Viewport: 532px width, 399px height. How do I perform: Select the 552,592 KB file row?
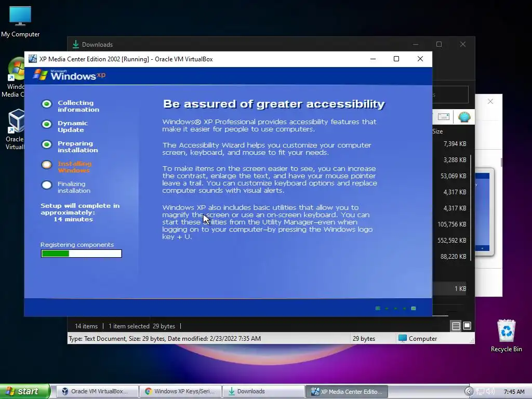pos(450,240)
